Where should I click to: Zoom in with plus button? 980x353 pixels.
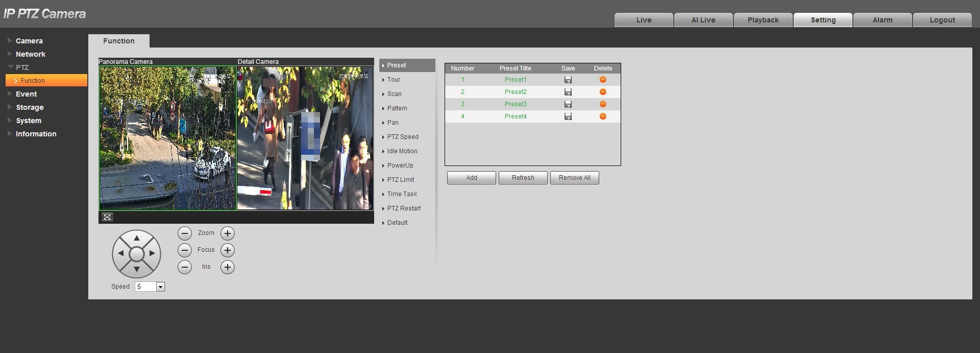click(228, 233)
